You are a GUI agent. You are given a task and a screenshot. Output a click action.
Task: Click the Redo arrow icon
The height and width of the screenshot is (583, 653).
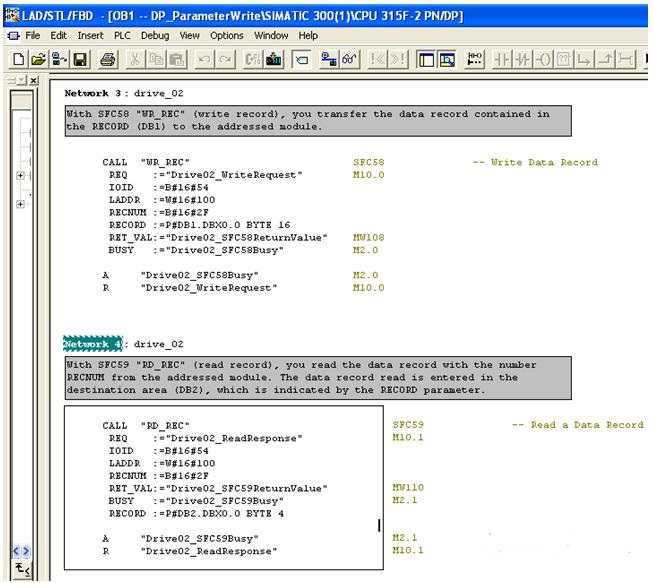click(225, 60)
